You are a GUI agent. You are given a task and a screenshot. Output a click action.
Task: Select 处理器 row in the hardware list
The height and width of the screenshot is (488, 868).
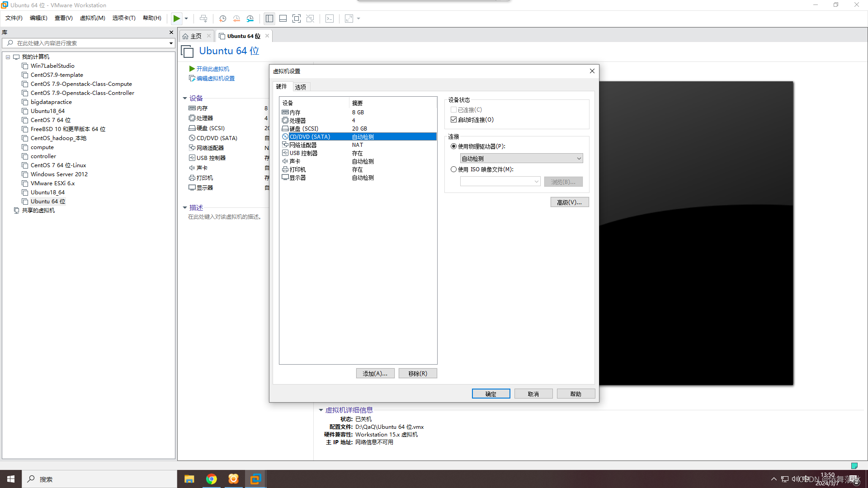click(x=359, y=120)
